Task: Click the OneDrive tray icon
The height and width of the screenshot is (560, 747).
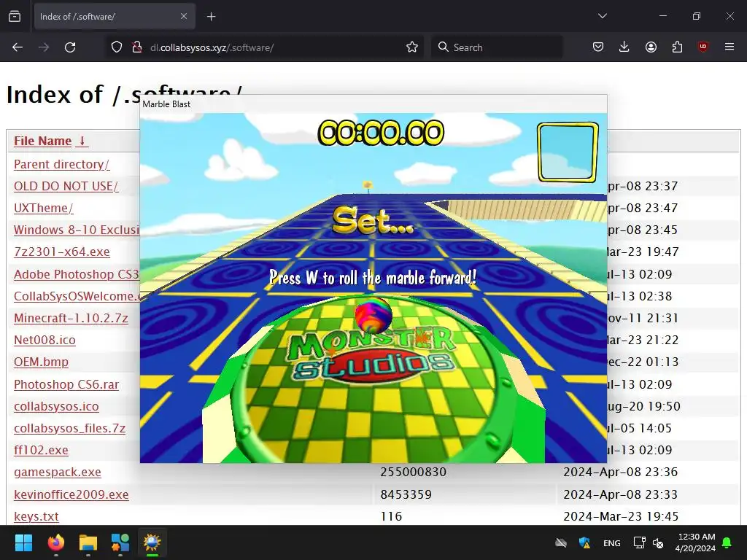Action: pyautogui.click(x=561, y=542)
